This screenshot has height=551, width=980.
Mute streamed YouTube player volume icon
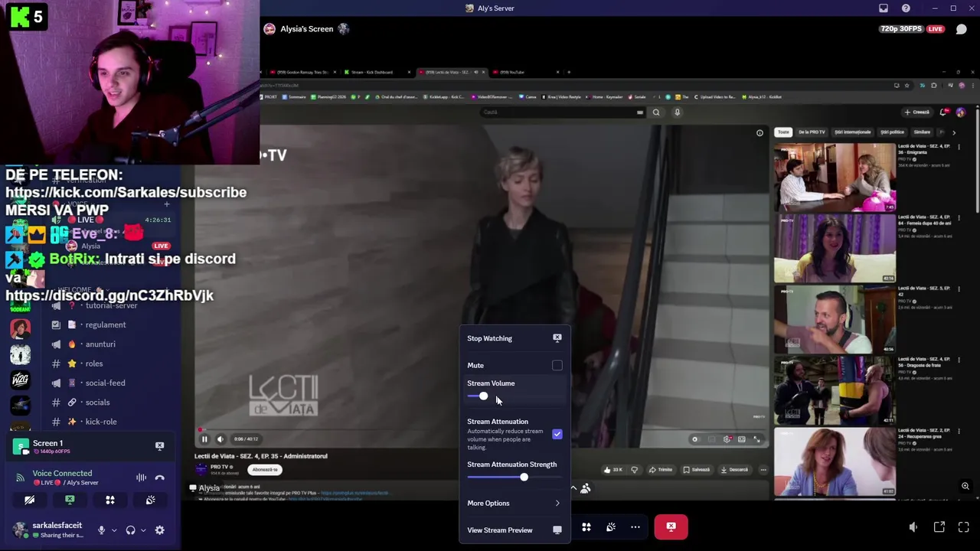point(220,439)
